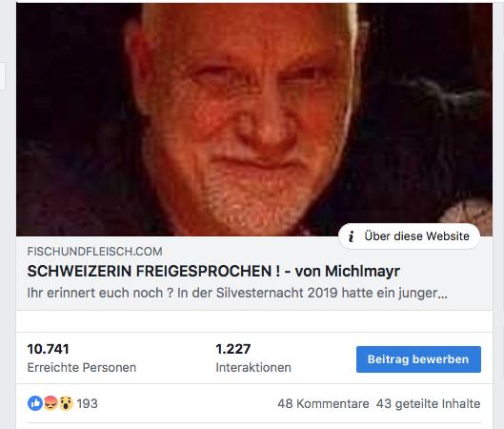Image resolution: width=504 pixels, height=429 pixels.
Task: Click the 10.741 reached people number
Action: 49,349
